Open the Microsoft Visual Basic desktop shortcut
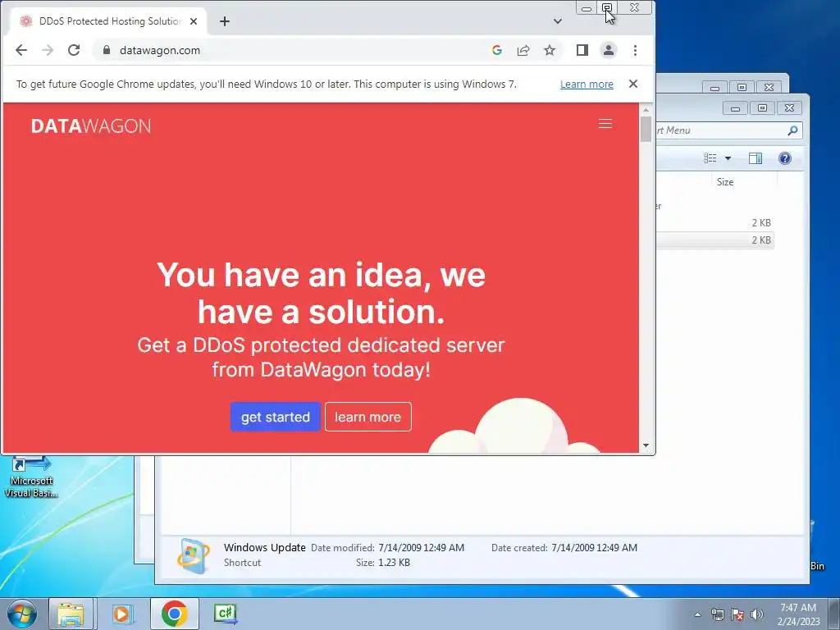The height and width of the screenshot is (630, 840). pyautogui.click(x=31, y=477)
